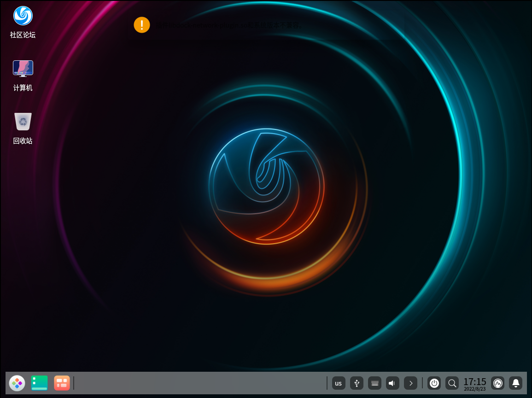Screen dimensions: 532x398
Task: Click the 17:15 clock display
Action: coord(474,383)
